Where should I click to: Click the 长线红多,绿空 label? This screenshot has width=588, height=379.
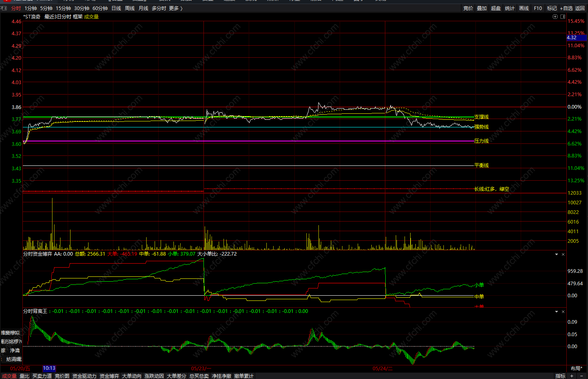[x=492, y=189]
